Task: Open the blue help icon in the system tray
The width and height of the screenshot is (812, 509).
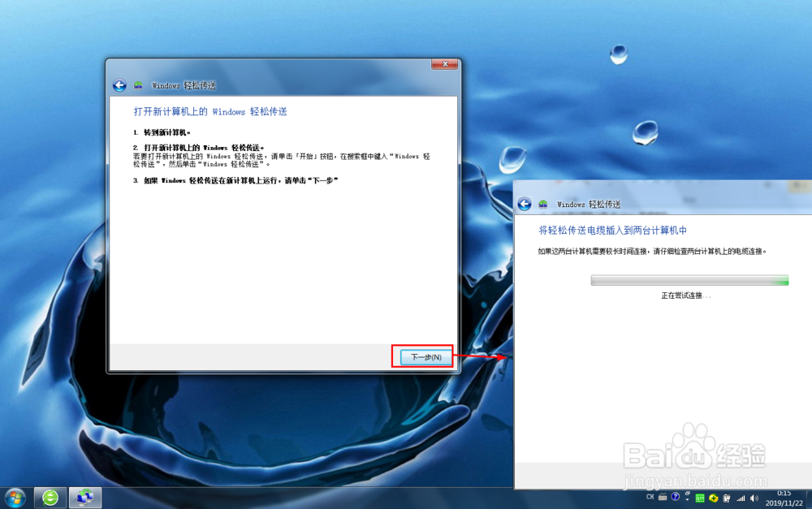Action: pyautogui.click(x=674, y=498)
